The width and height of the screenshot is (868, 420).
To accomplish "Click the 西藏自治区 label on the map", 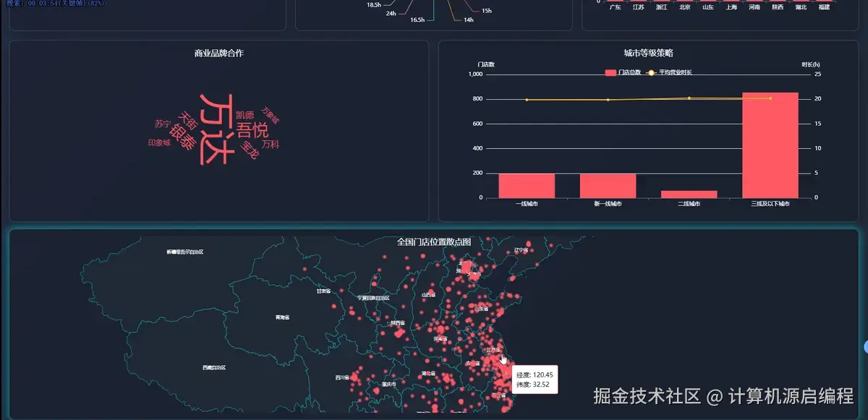I will 214,368.
